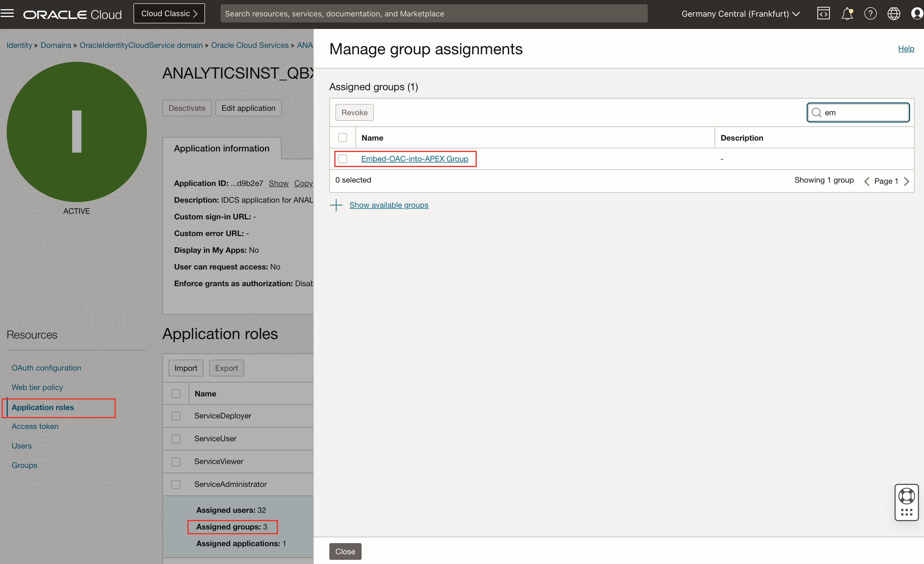Click the Import roles button
924x564 pixels.
pos(186,368)
